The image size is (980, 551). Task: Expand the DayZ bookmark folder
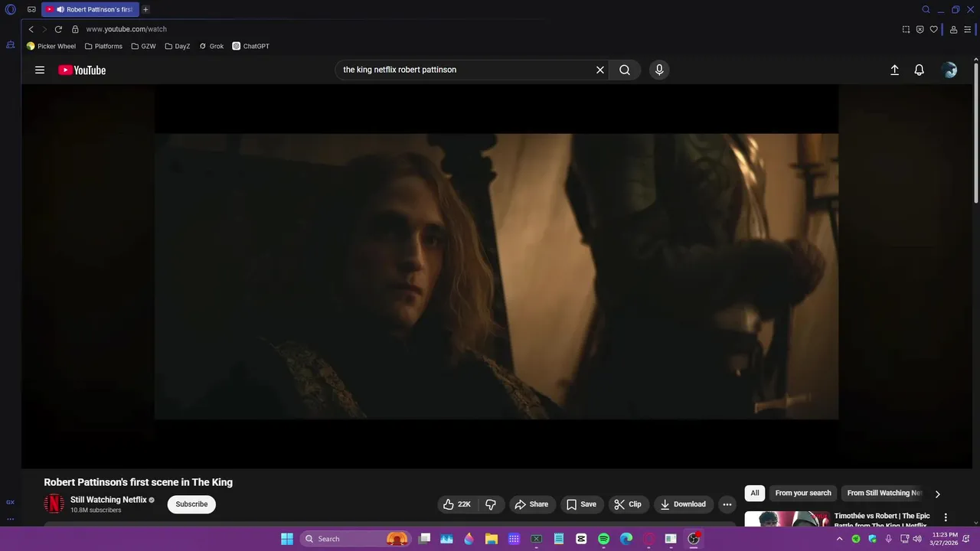point(178,46)
